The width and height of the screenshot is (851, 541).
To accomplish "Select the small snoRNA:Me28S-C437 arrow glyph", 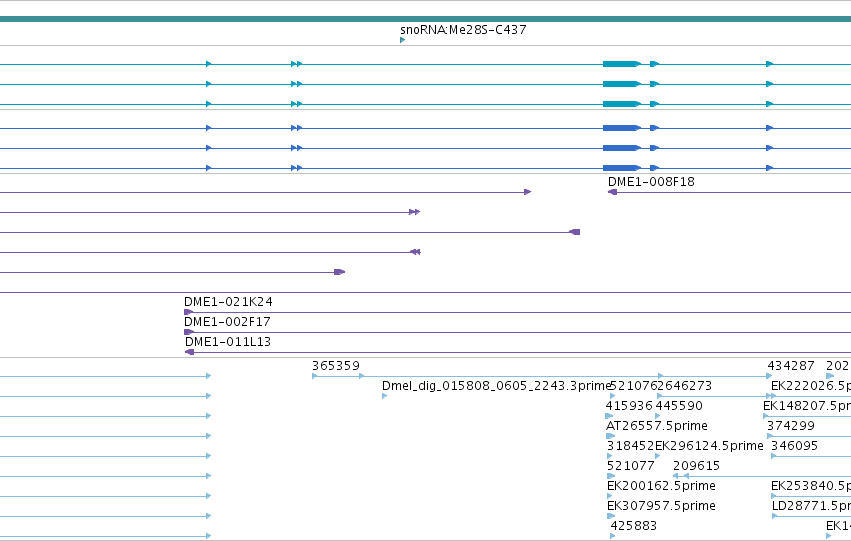I will point(402,40).
